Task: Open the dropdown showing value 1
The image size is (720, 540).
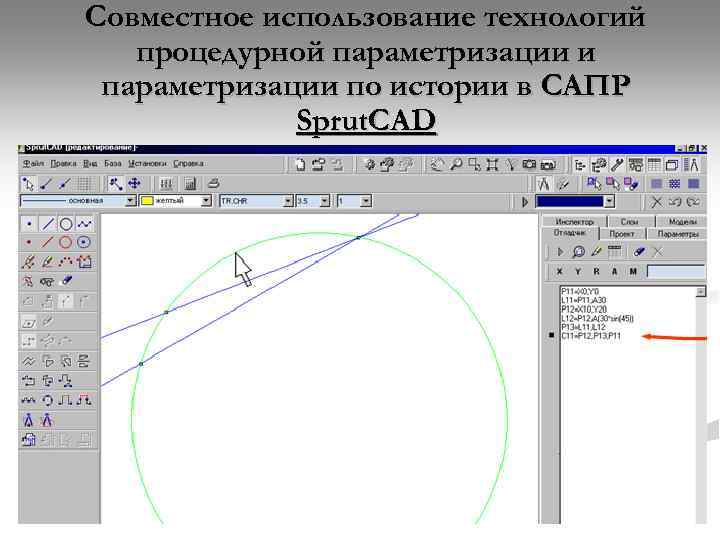Action: [x=366, y=201]
